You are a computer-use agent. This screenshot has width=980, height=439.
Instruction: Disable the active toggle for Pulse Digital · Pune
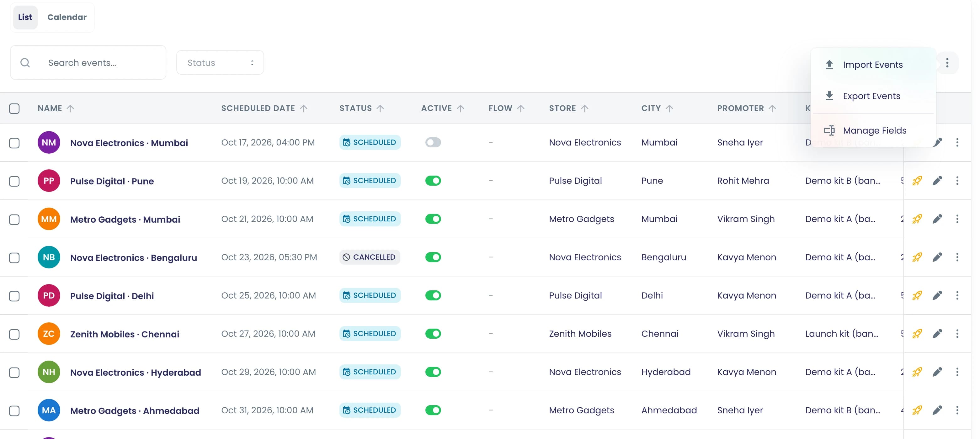click(x=433, y=181)
